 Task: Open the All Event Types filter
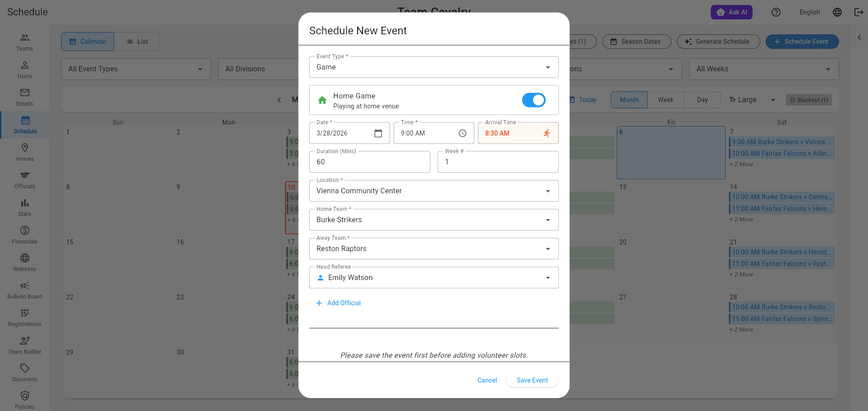(136, 69)
